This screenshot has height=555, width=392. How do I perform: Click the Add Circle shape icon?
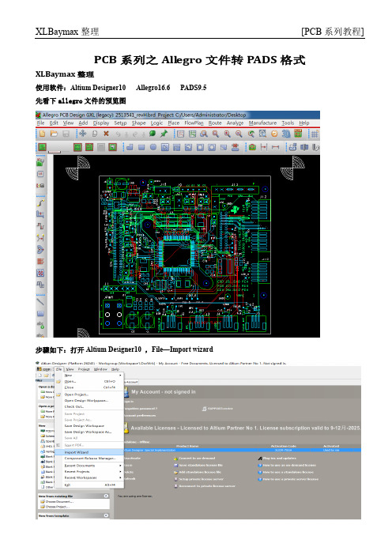coord(153,147)
